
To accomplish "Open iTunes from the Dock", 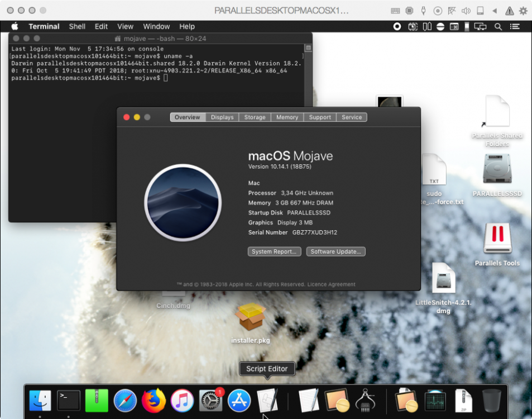I will [x=182, y=401].
